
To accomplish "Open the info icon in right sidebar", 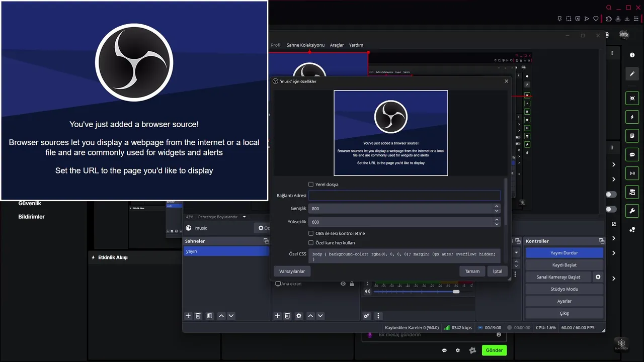I will [632, 54].
